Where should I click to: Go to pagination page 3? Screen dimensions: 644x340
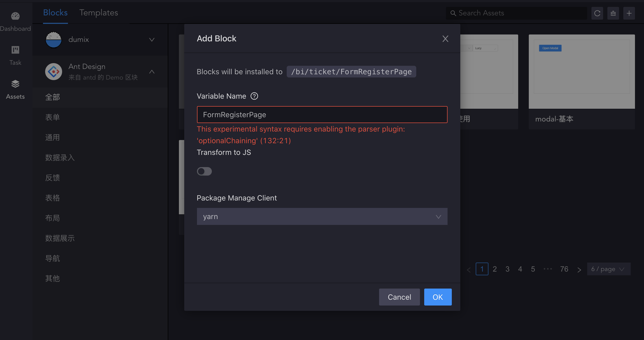pyautogui.click(x=507, y=269)
